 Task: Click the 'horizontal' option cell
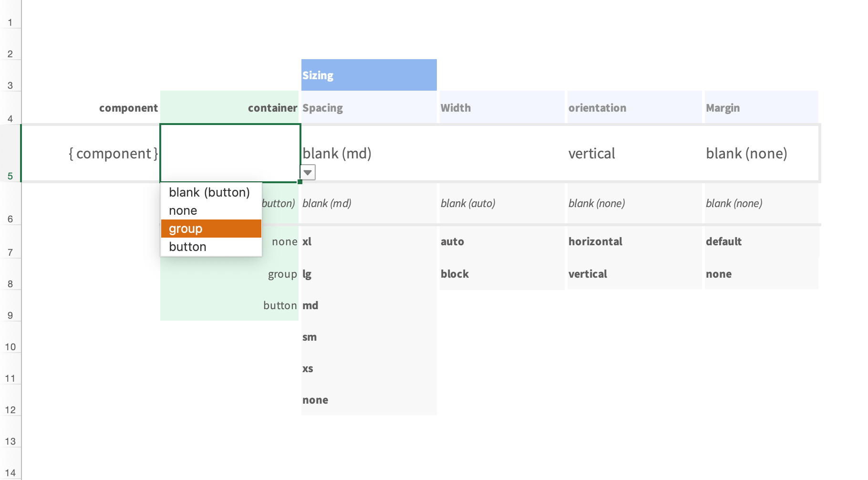[x=633, y=241]
